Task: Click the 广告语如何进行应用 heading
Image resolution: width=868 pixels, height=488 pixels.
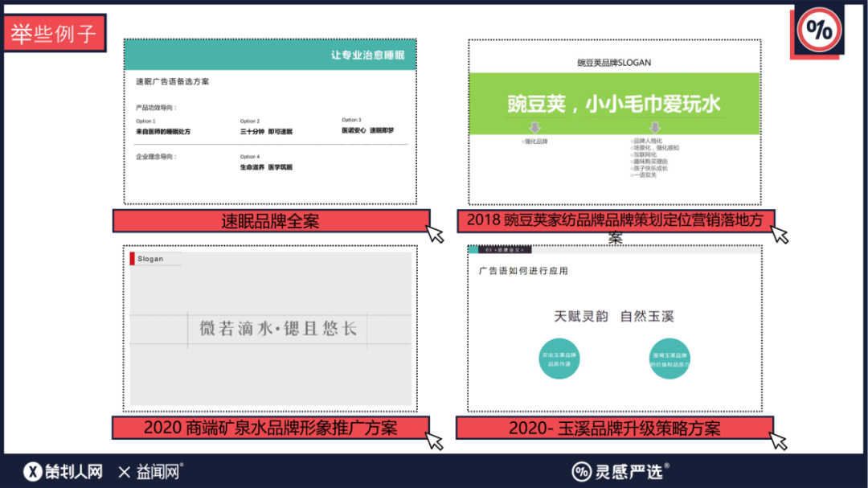Action: coord(524,271)
